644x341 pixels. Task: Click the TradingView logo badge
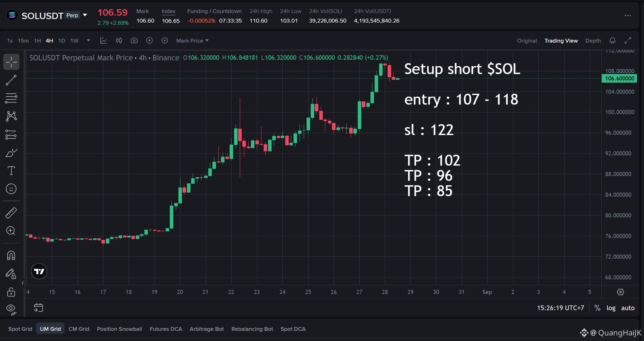pos(39,271)
